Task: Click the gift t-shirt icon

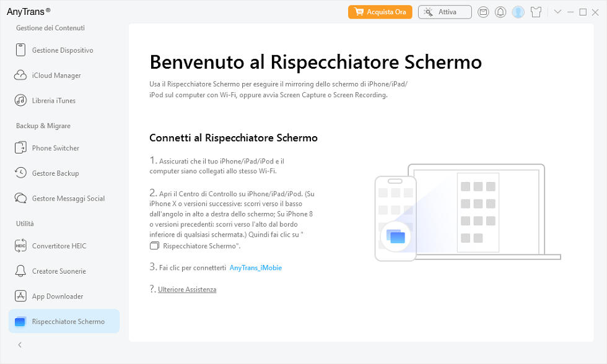Action: click(536, 12)
